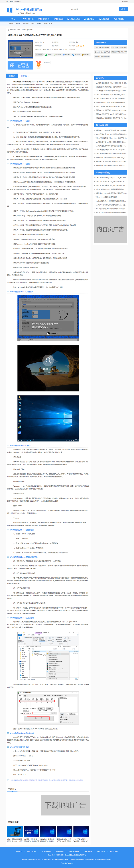Click the five-star user rating

click(80, 46)
